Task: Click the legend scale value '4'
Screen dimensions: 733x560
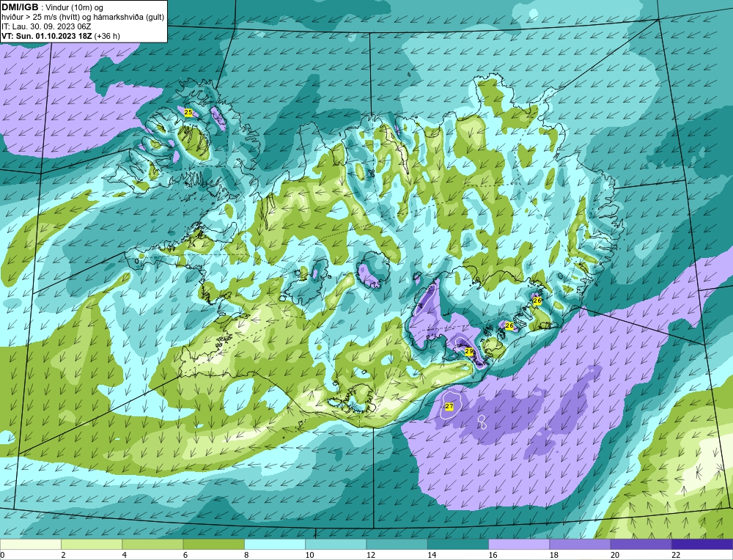Action: [x=125, y=555]
